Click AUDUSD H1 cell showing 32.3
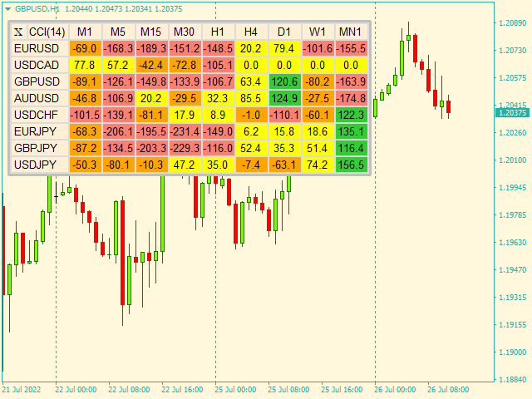This screenshot has height=399, width=532. (x=218, y=98)
